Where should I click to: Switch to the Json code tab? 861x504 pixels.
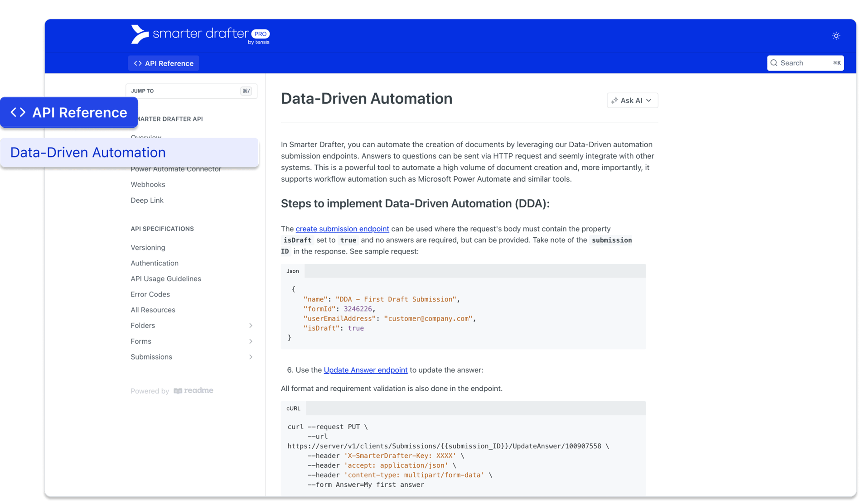point(292,271)
